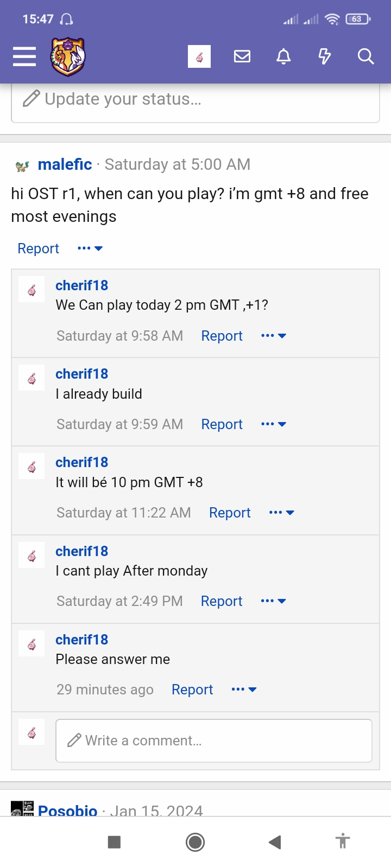Screen dimensions: 391x868
Task: Open the alerts bell icon
Action: pos(283,56)
